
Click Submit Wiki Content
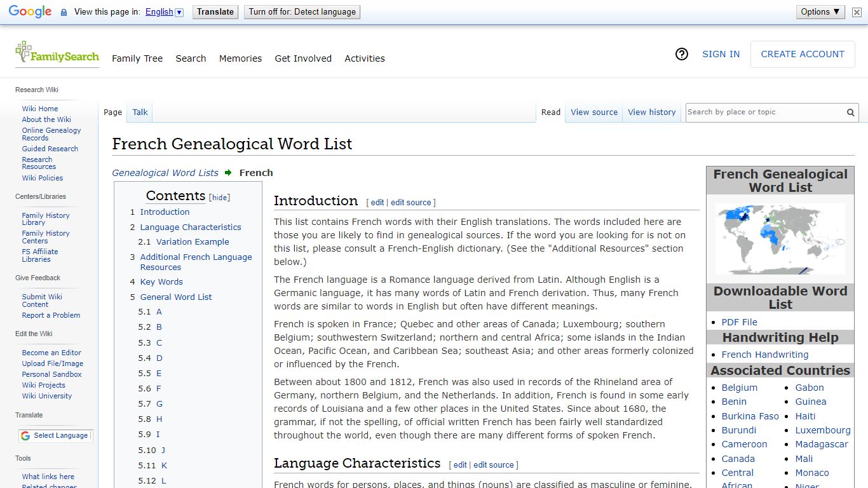pyautogui.click(x=42, y=301)
